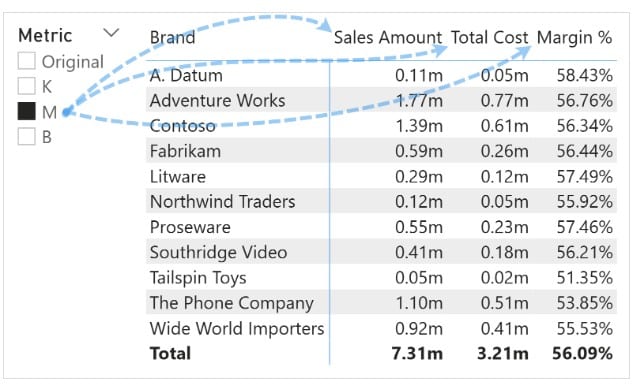Enable the K metric checkbox

[26, 86]
